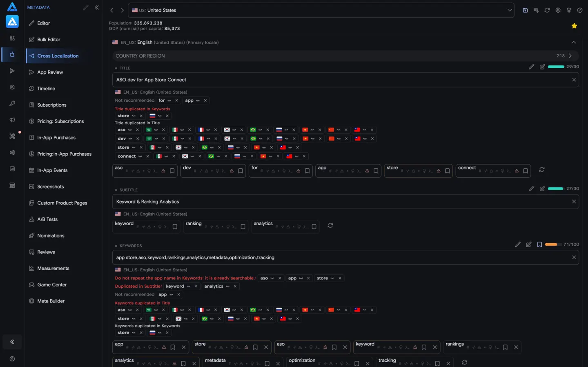Click the play triangle icon in the left rail
This screenshot has width=588, height=367.
12,71
